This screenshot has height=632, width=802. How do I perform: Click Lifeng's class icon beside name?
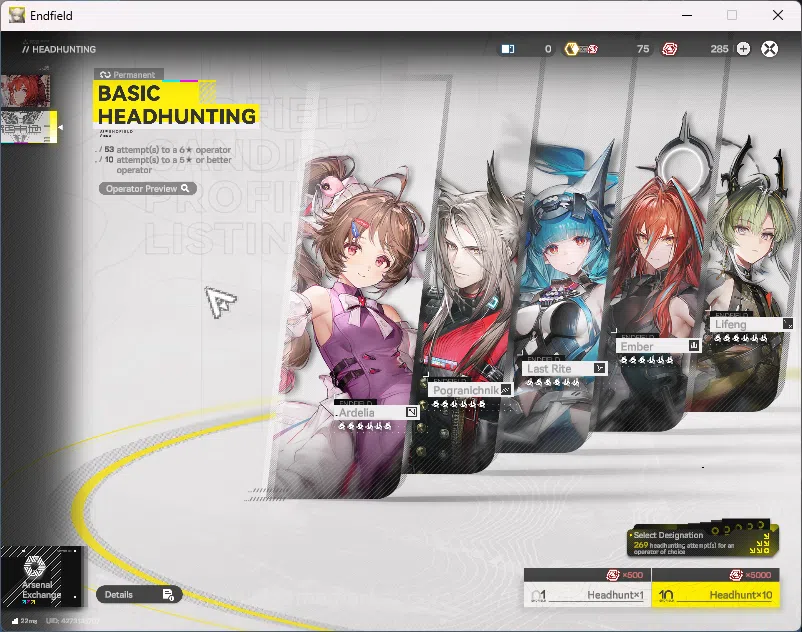788,324
